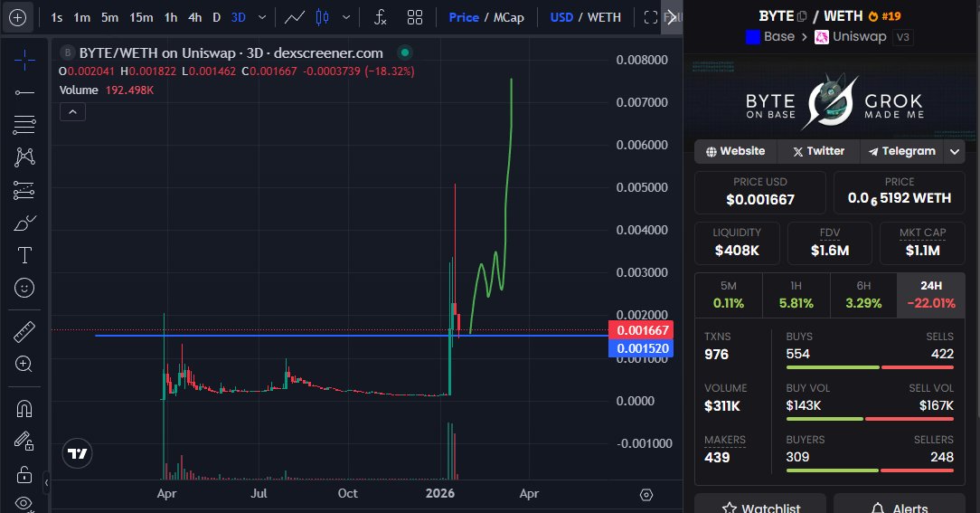This screenshot has height=513, width=980.
Task: Select the 5M stats tab
Action: [729, 295]
